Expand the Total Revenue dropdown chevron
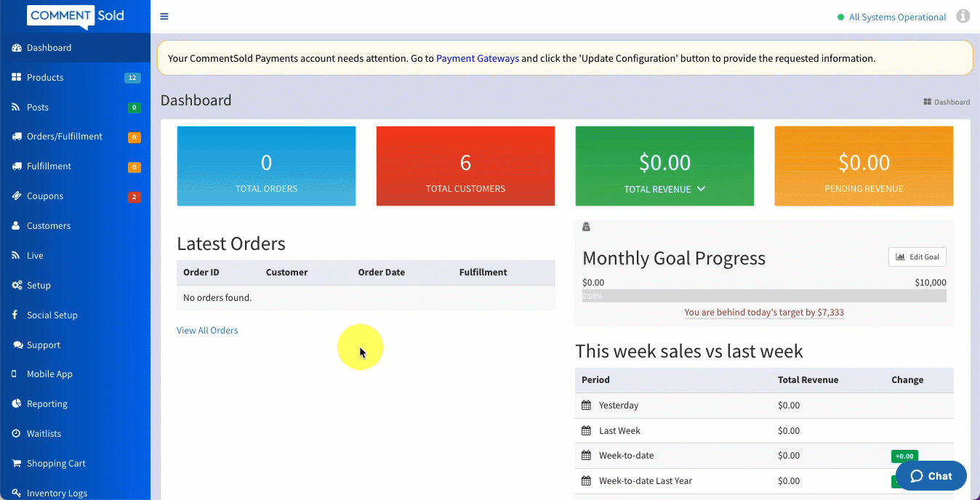Viewport: 980px width, 500px height. 701,188
